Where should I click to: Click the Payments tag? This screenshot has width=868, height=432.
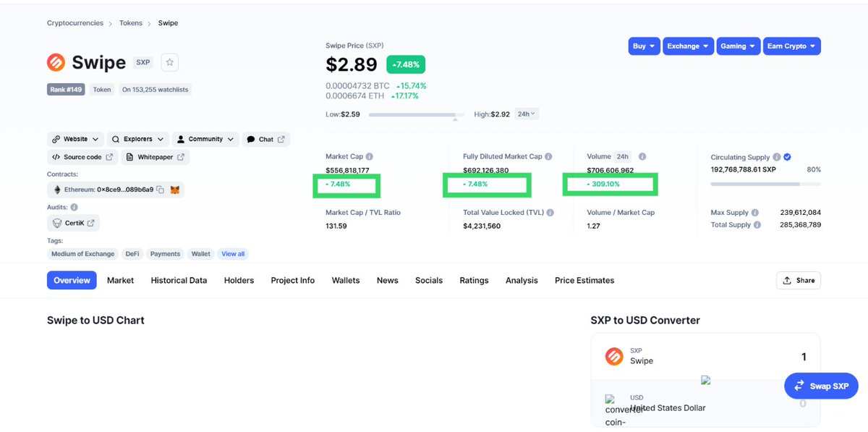point(166,254)
